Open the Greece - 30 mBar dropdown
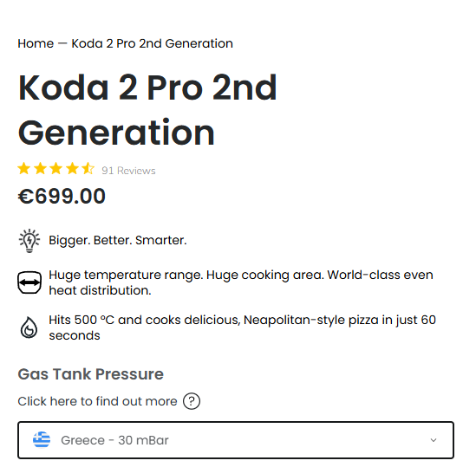The width and height of the screenshot is (476, 467). pyautogui.click(x=236, y=440)
